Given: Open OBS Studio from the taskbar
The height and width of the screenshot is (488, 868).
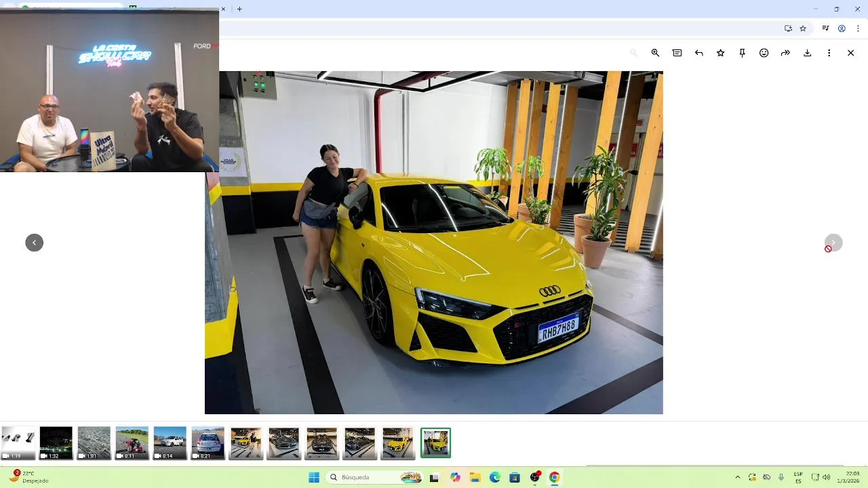Looking at the screenshot, I should [535, 477].
